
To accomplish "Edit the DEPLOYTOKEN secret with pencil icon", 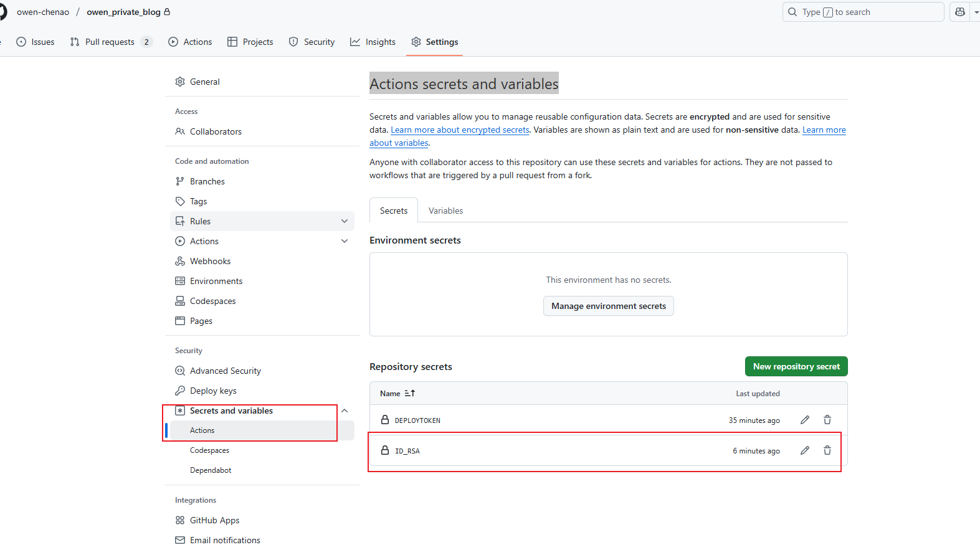I will [805, 420].
